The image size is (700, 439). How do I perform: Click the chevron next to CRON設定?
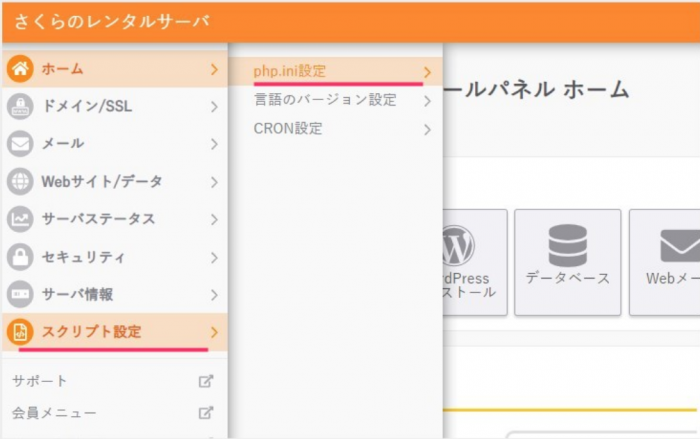[427, 130]
